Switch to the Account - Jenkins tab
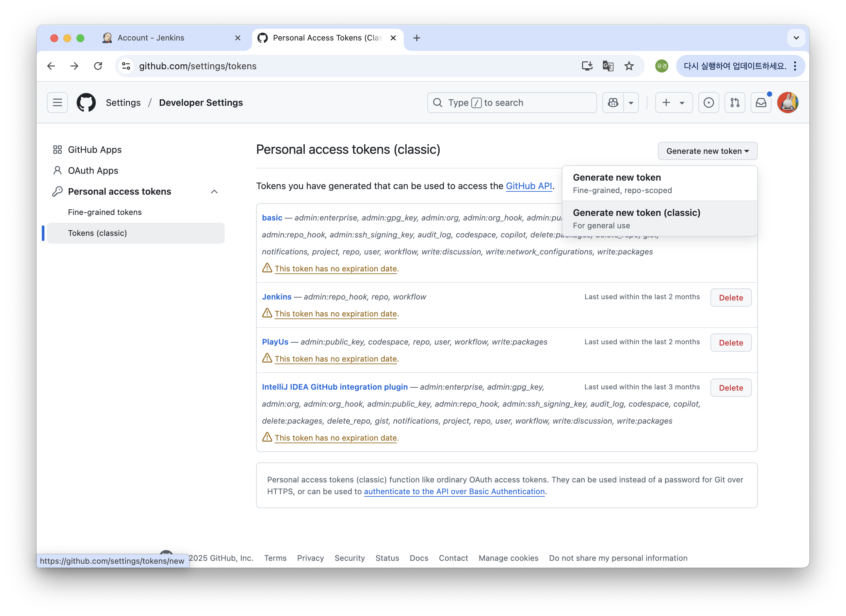Viewport: 846px width, 616px height. coord(151,38)
